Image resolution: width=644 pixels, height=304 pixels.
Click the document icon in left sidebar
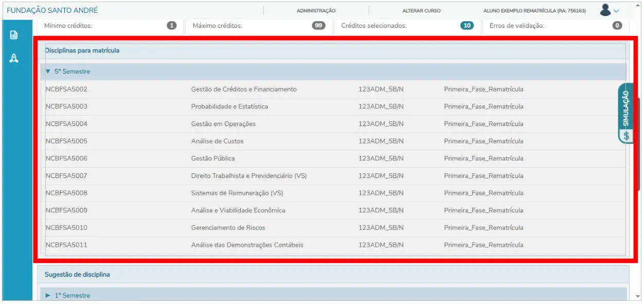tap(14, 35)
